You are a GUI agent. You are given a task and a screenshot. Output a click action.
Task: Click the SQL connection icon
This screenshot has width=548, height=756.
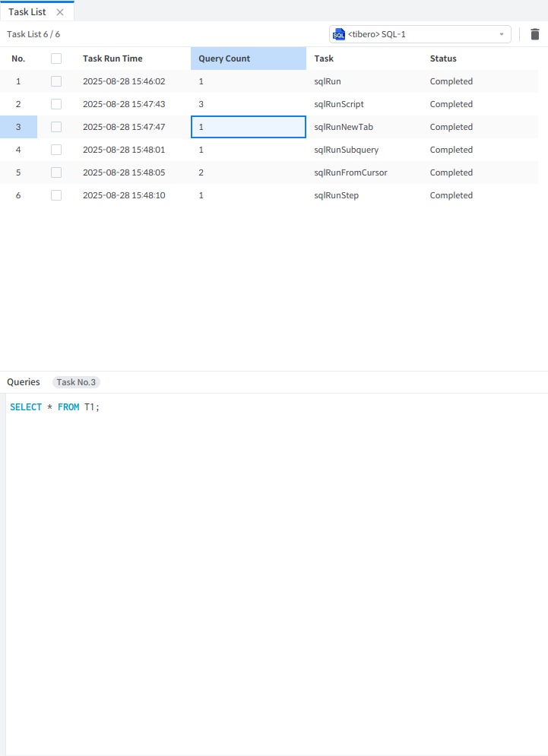pyautogui.click(x=339, y=34)
